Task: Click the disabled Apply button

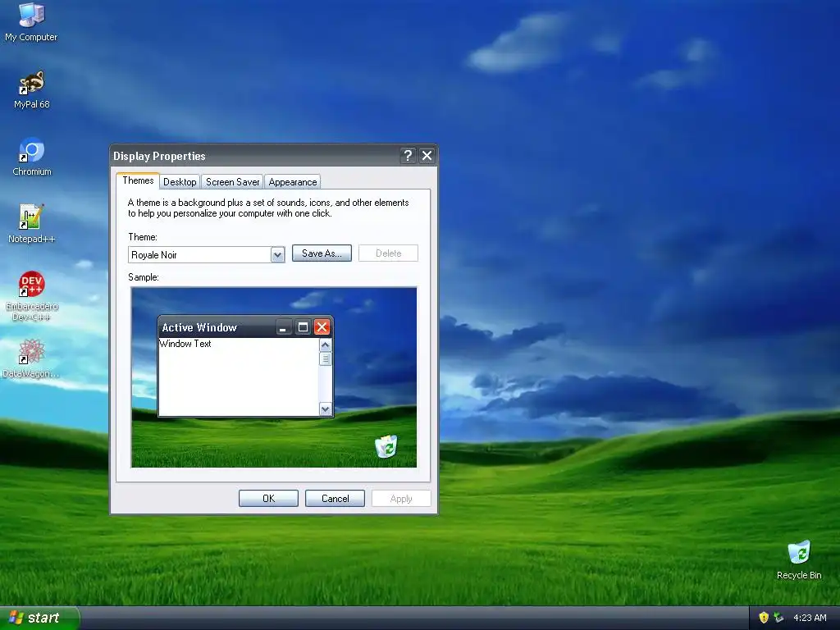Action: coord(401,498)
